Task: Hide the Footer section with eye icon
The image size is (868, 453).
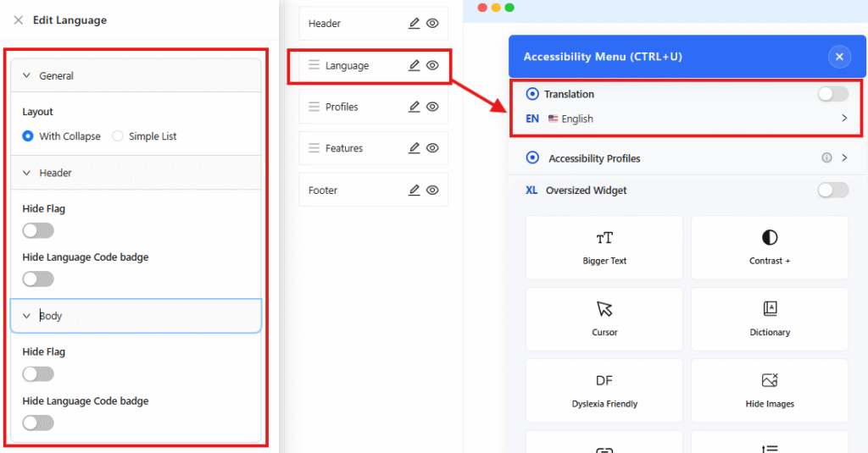Action: tap(432, 191)
